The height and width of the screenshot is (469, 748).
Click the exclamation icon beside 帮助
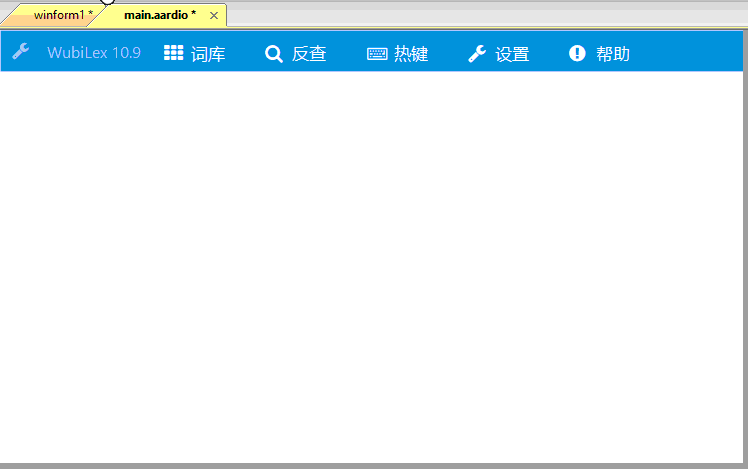tap(577, 53)
